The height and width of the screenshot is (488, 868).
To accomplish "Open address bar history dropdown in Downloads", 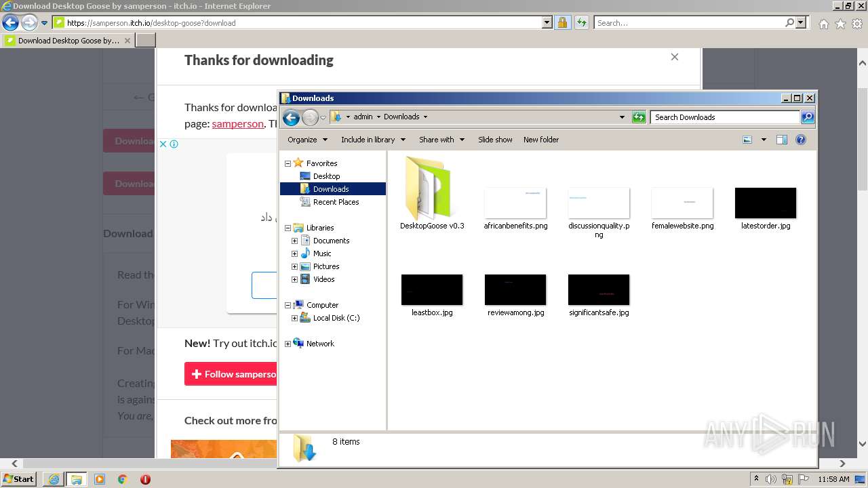I will [x=622, y=117].
